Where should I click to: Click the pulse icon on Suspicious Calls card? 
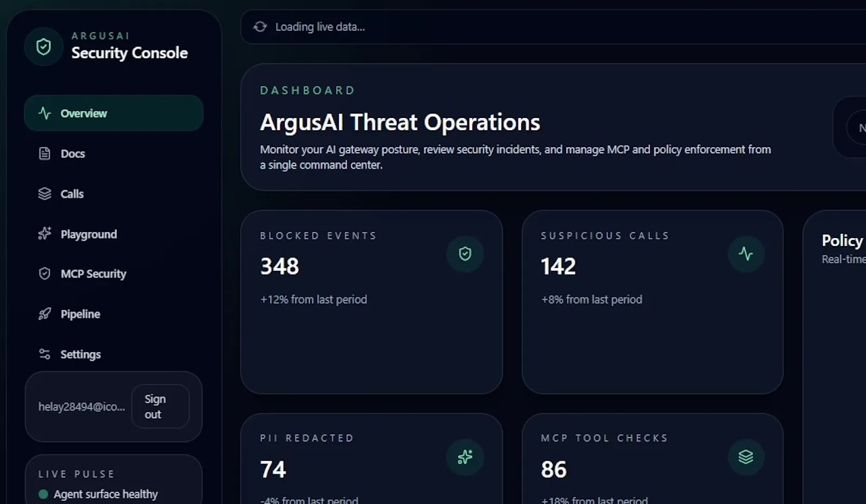(x=746, y=254)
